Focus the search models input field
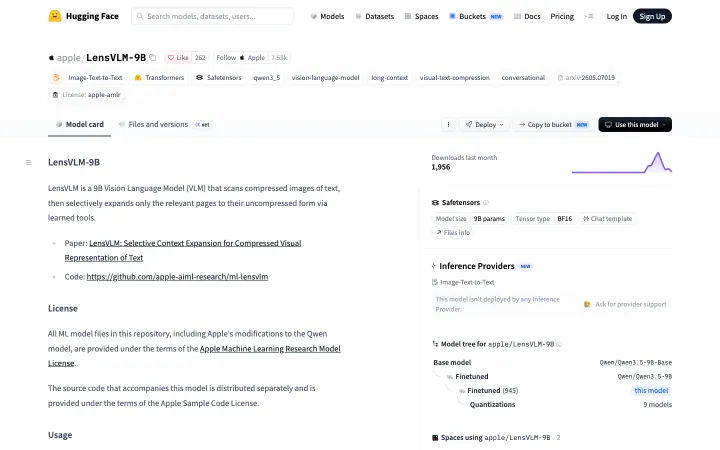The image size is (720, 450). tap(212, 16)
